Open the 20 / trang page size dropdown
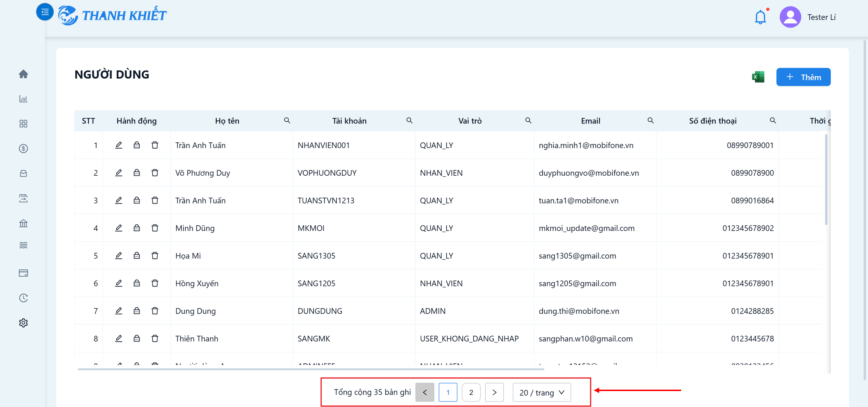Screen dimensions: 868x407 coord(542,393)
